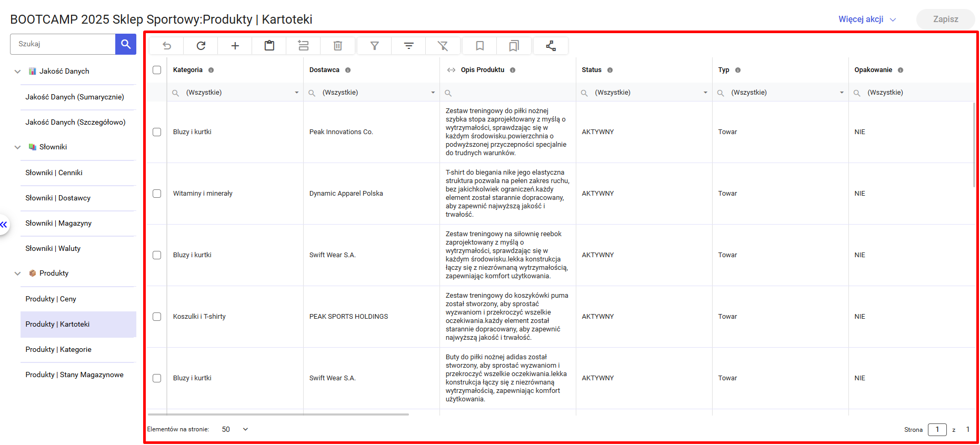This screenshot has width=980, height=445.
Task: Open the Kategoria filter dropdown
Action: pyautogui.click(x=297, y=93)
